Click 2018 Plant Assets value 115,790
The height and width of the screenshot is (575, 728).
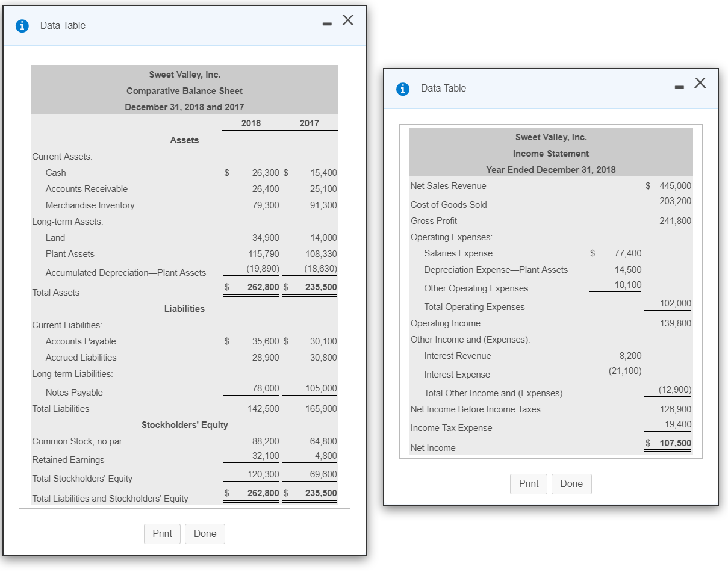point(264,254)
